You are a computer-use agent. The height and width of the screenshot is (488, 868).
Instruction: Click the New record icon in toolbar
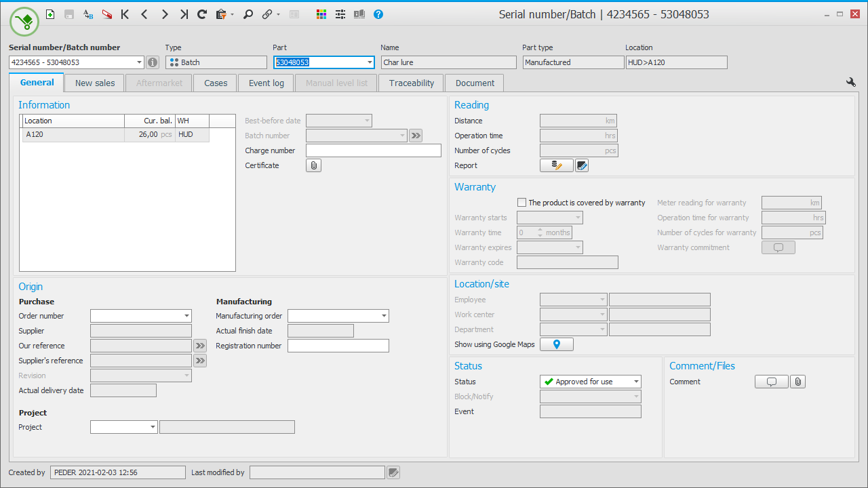50,14
